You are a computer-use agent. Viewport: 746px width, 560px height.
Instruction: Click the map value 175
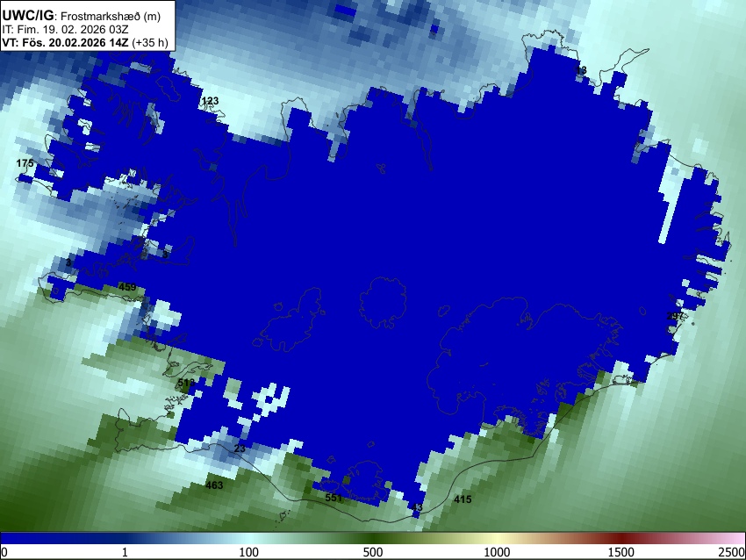tap(25, 163)
